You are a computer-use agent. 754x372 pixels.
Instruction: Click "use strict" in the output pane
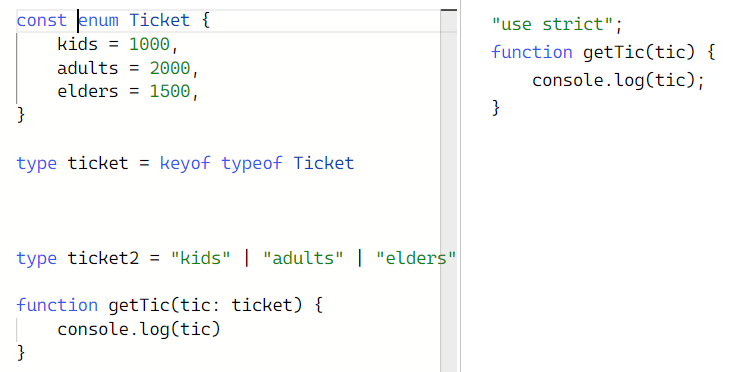pos(552,24)
